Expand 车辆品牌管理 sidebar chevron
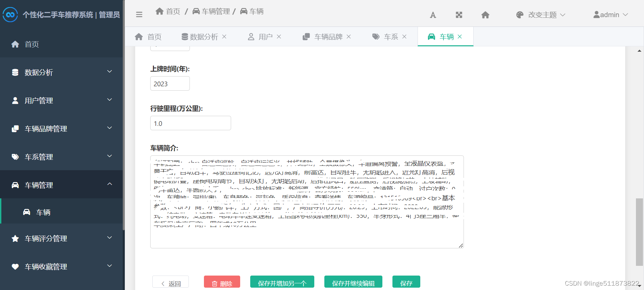This screenshot has height=290, width=644. click(109, 128)
